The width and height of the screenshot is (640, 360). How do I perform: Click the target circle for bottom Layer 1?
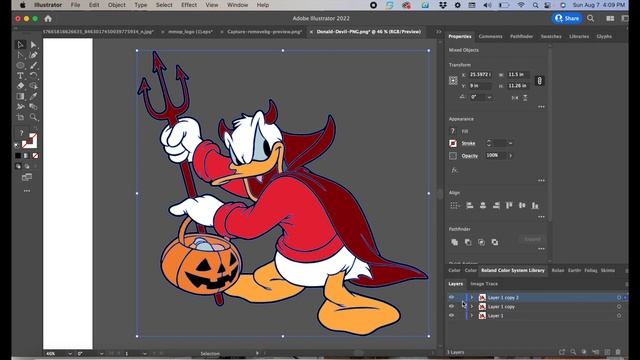pos(619,316)
